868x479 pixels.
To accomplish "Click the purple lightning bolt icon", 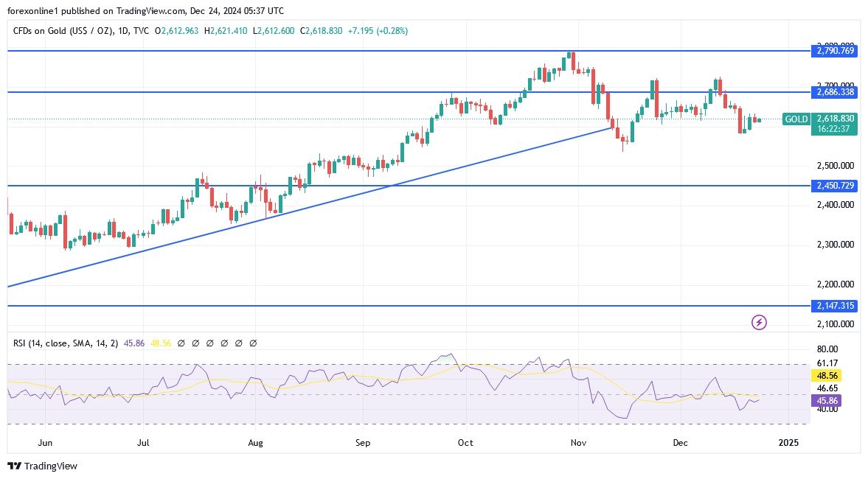I will pyautogui.click(x=759, y=322).
